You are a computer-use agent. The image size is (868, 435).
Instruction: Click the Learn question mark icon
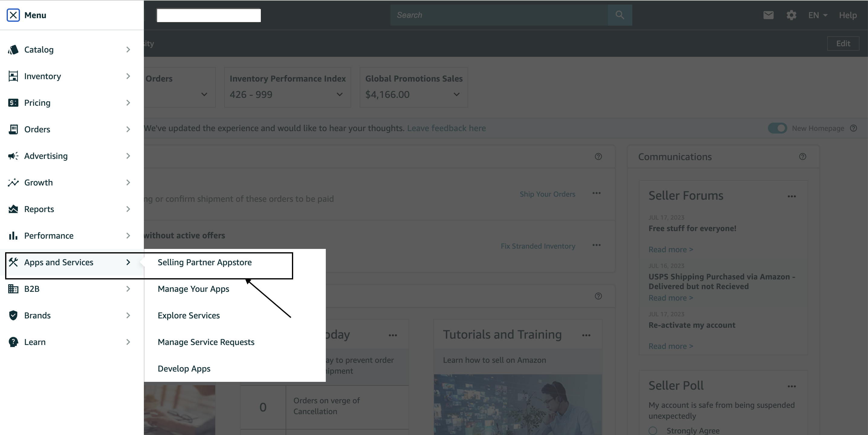tap(13, 342)
